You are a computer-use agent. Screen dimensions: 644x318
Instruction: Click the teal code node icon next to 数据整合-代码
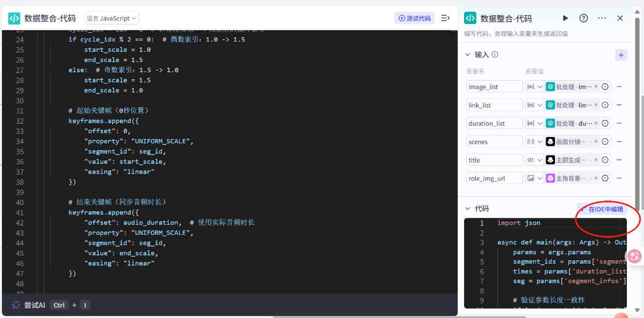click(x=470, y=18)
